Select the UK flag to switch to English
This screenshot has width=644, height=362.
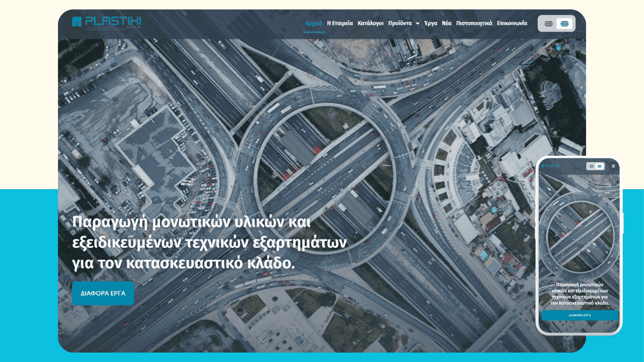tap(548, 23)
